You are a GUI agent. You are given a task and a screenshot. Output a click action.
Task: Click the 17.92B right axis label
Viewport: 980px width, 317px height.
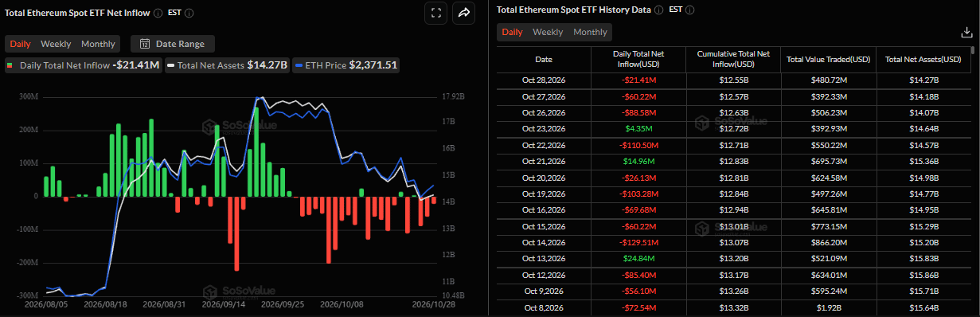(452, 96)
